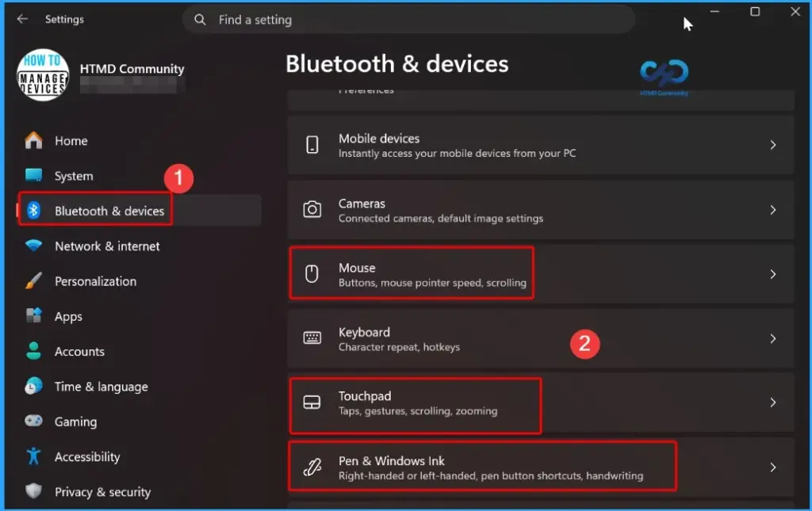This screenshot has height=511, width=812.
Task: Click the Time & language globe icon
Action: pyautogui.click(x=33, y=386)
